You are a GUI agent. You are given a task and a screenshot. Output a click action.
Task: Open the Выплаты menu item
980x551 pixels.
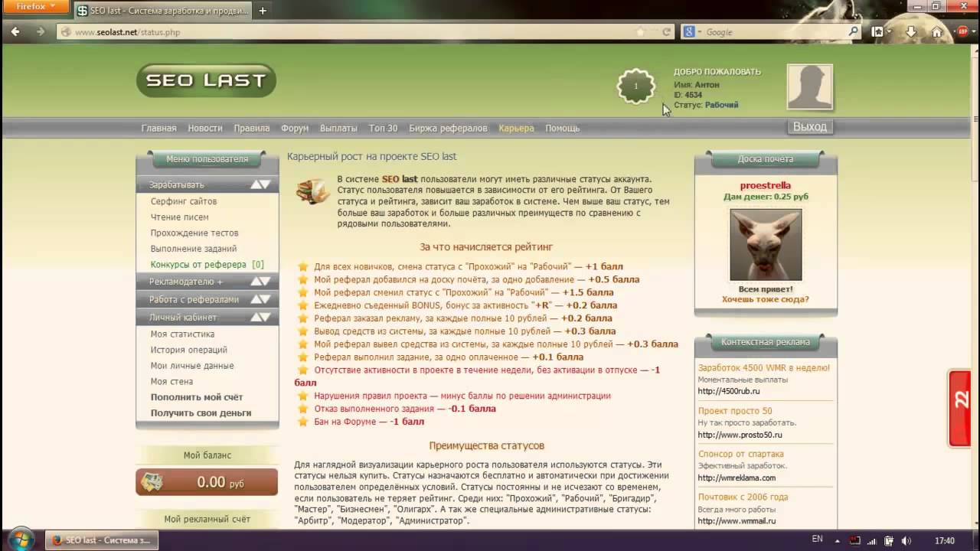click(x=338, y=128)
